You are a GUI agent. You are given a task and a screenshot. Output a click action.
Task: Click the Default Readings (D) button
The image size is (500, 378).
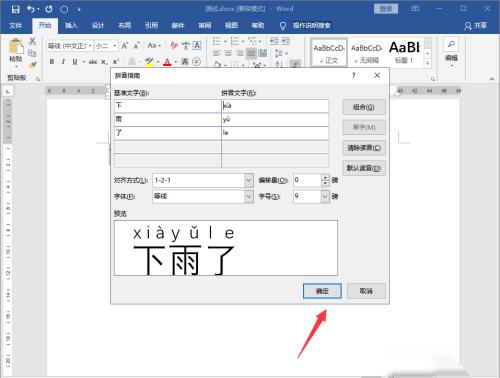pyautogui.click(x=364, y=168)
